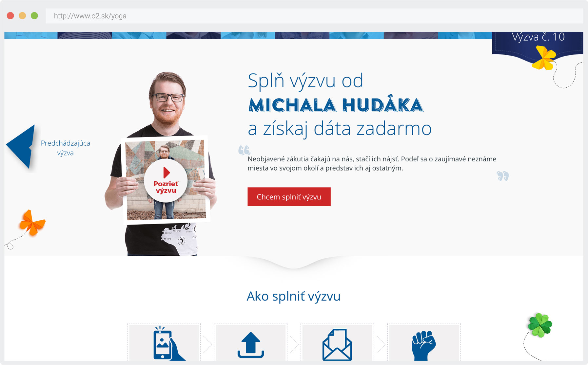Click the Chcem splniť výzvu button
This screenshot has width=588, height=365.
(289, 197)
